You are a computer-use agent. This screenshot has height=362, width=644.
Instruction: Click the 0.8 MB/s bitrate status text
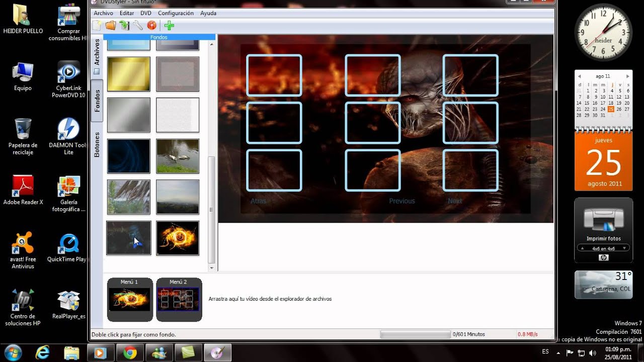click(x=527, y=334)
